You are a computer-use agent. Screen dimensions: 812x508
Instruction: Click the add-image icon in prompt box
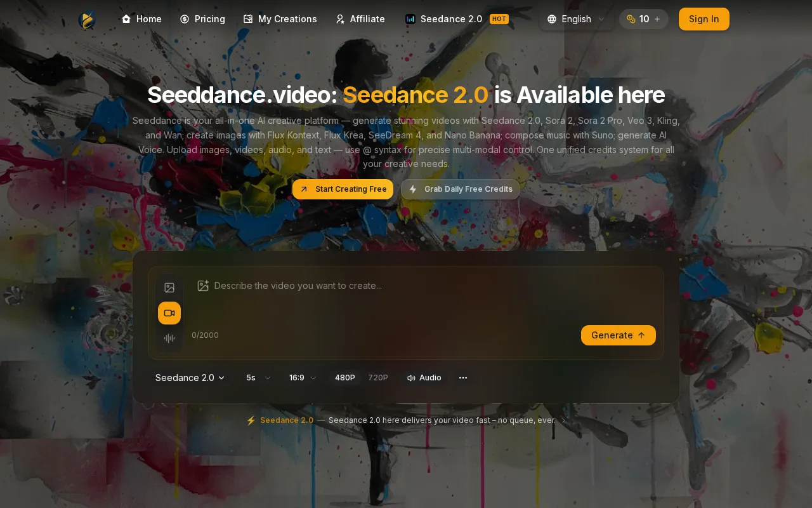(x=203, y=286)
